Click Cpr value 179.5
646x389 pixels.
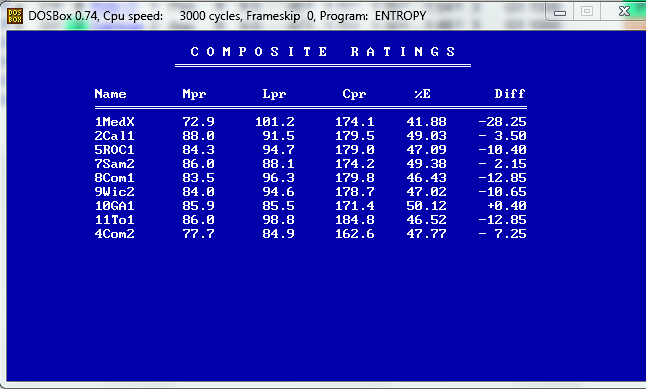tap(354, 136)
